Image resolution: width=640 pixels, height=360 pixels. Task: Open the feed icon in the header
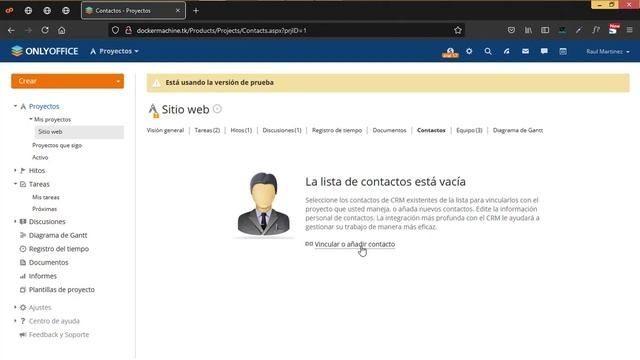click(507, 51)
